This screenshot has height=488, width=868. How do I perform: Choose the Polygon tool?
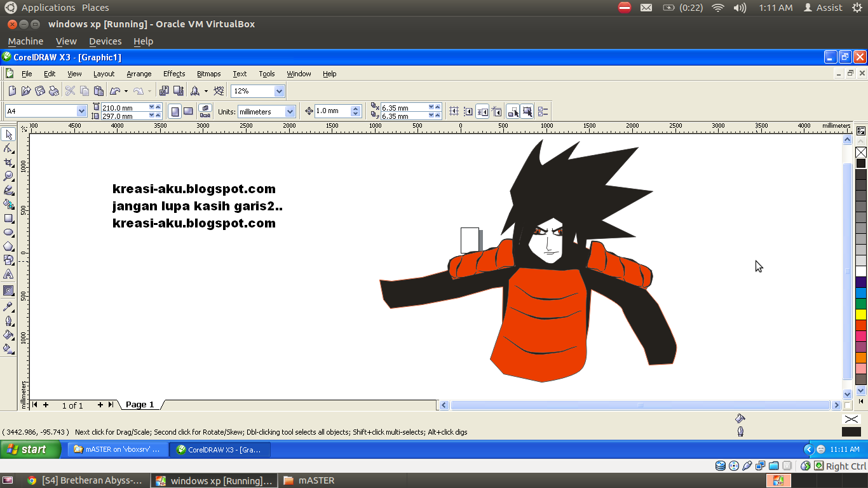[8, 246]
